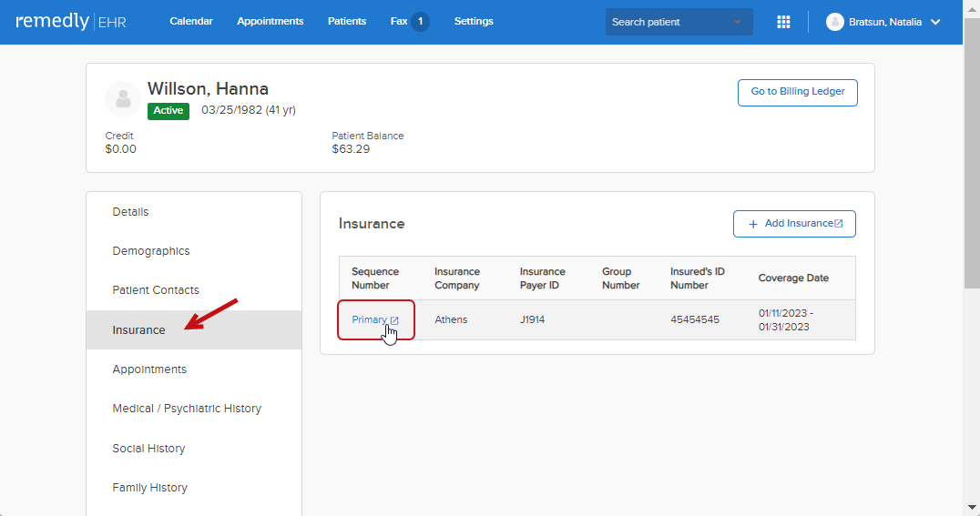Click the scroll down arrow on scrollbar
Image resolution: width=980 pixels, height=516 pixels.
[972, 507]
